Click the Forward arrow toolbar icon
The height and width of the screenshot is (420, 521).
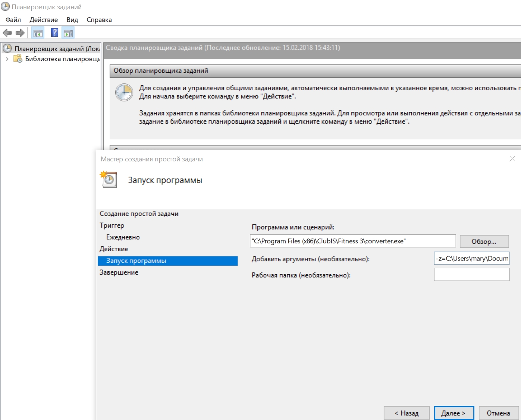point(20,33)
